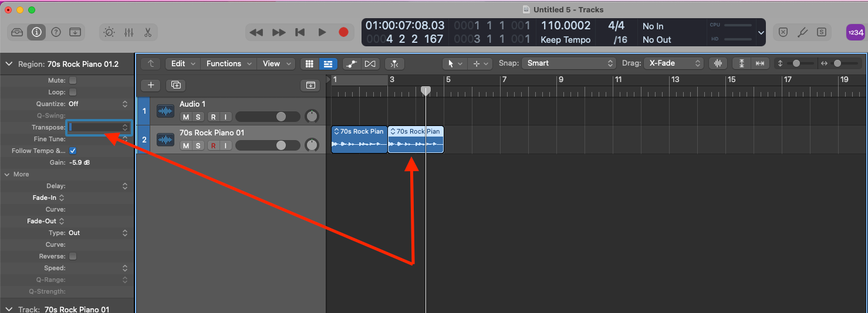The image size is (868, 313).
Task: Click the Duplicate Track button
Action: tap(175, 85)
